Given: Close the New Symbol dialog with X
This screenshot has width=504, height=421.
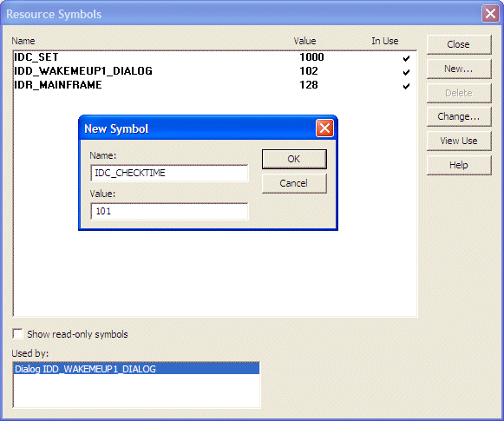Looking at the screenshot, I should click(x=324, y=128).
